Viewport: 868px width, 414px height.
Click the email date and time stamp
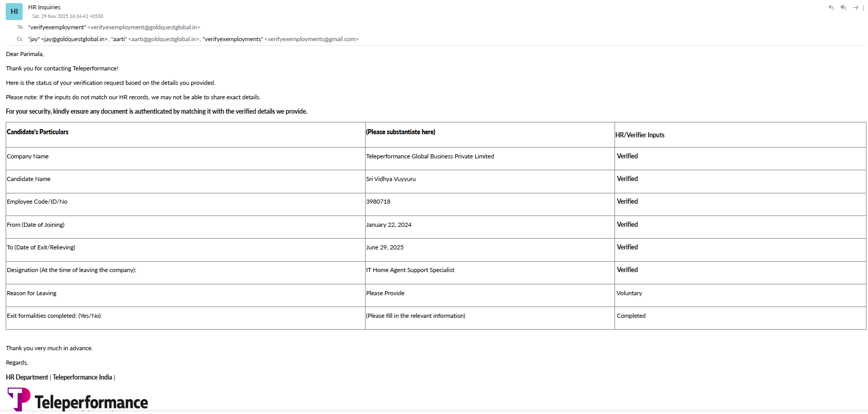[67, 16]
